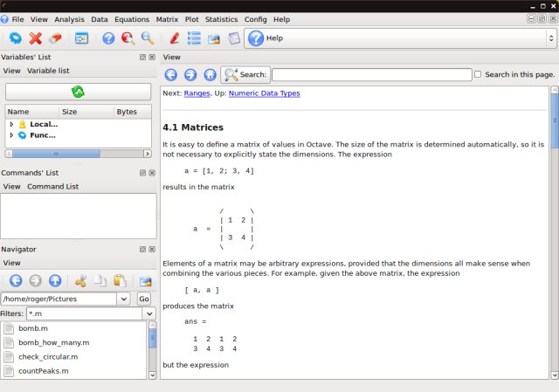Viewport: 559px width, 392px height.
Task: Expand the Local variables tree row
Action: pos(11,124)
